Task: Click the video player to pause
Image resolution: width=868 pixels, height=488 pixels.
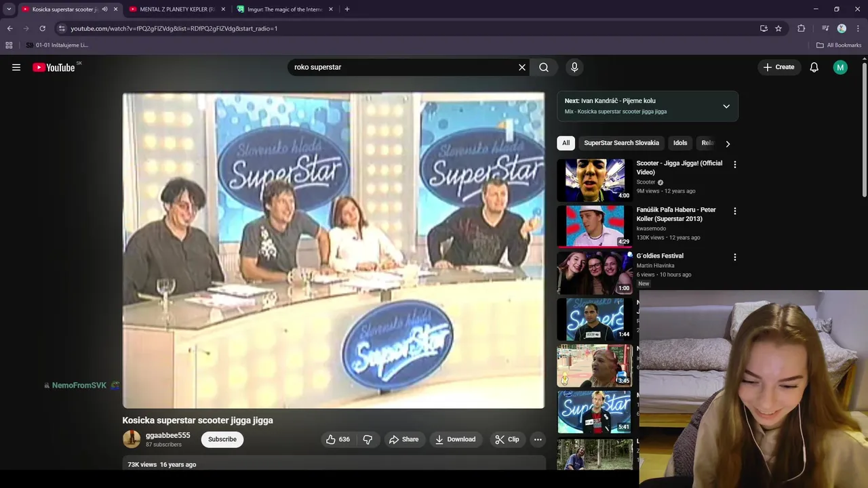Action: [x=333, y=250]
